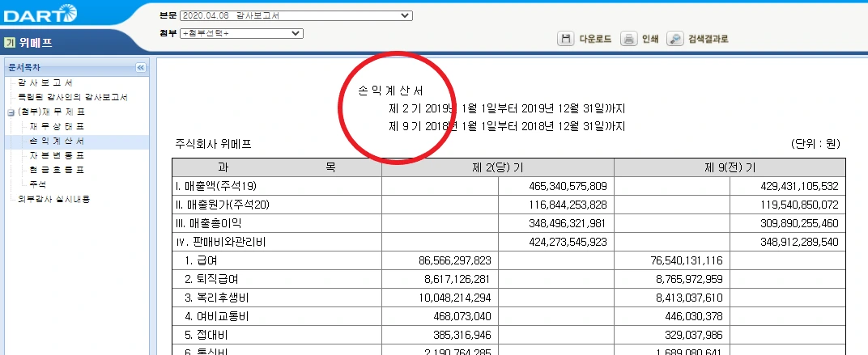
Task: Click the Ⅲ. 매출총이익 row label
Action: 209,224
